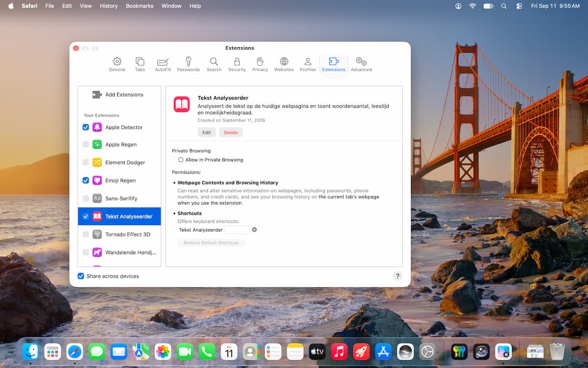Tick the Allow in Private Browsing checkbox
This screenshot has width=588, height=368.
(181, 160)
